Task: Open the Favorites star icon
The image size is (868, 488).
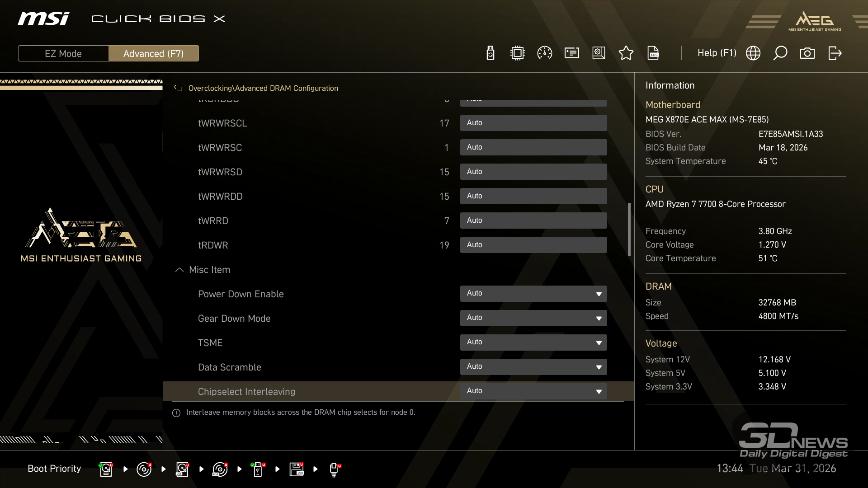Action: click(626, 53)
